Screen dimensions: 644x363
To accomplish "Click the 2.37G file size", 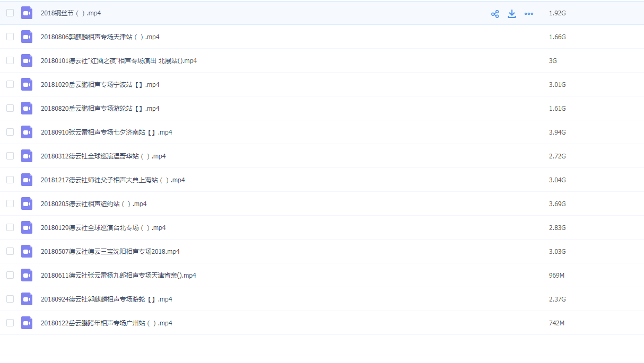I will pyautogui.click(x=558, y=299).
